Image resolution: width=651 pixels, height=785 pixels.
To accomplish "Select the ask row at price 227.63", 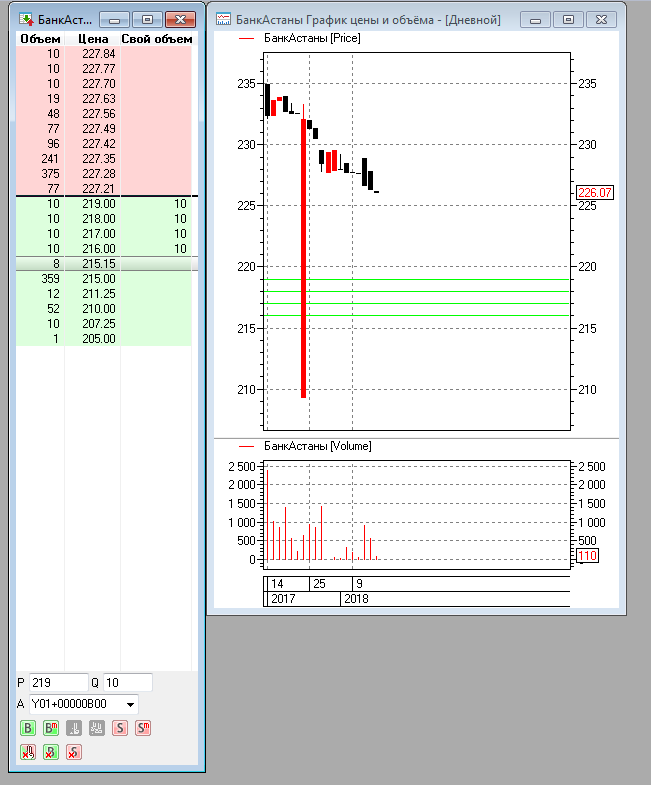I will click(x=104, y=99).
